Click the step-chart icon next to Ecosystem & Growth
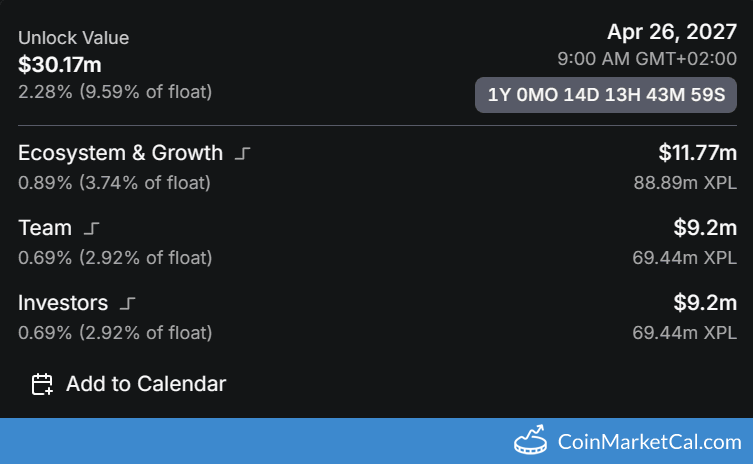The height and width of the screenshot is (464, 753). click(243, 154)
